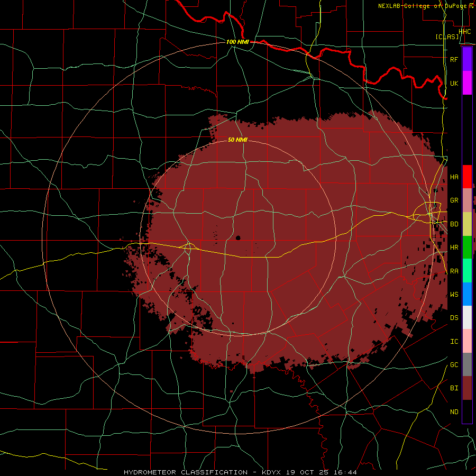476x476 pixels.
Task: Select the GC gray legend swatch
Action: point(467,364)
